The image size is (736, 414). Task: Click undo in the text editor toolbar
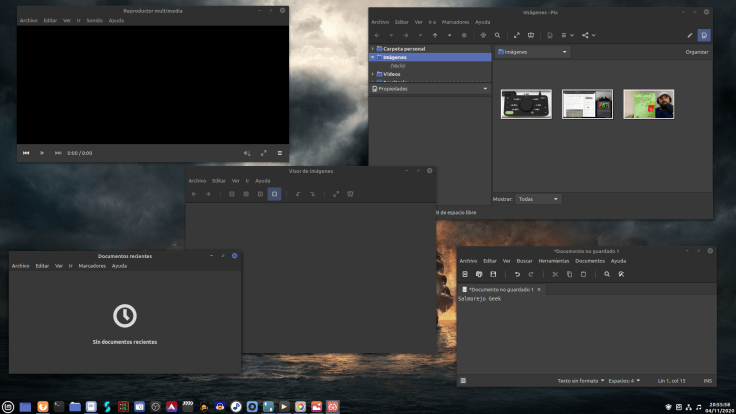coord(517,274)
